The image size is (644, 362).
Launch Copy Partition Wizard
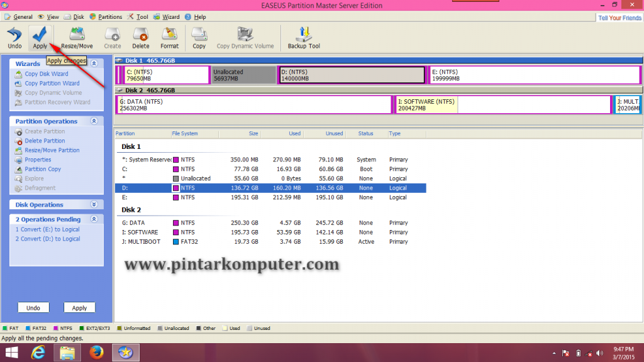coord(47,84)
